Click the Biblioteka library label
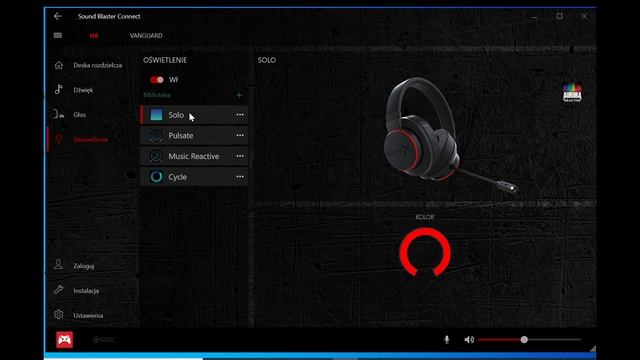Viewport: 640px width, 360px height. (x=157, y=95)
